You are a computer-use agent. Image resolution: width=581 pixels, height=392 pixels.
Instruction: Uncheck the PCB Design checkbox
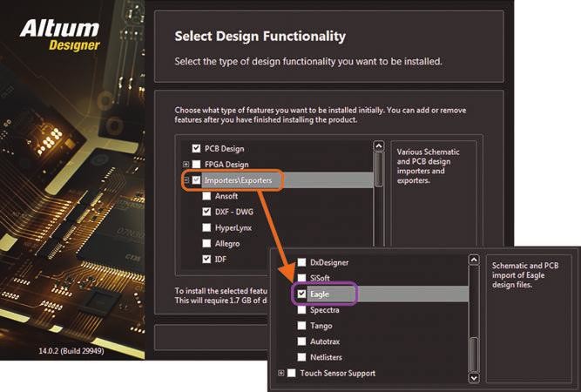pos(196,149)
